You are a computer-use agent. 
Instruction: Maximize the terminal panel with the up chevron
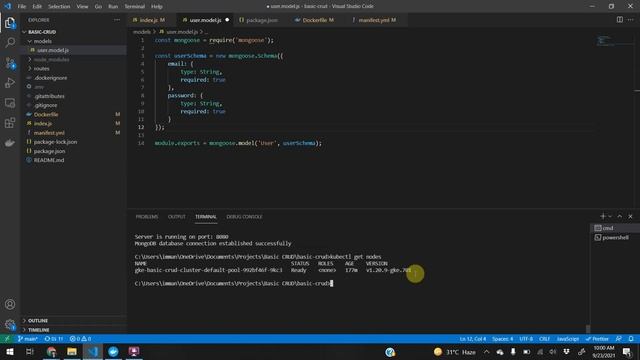click(620, 216)
